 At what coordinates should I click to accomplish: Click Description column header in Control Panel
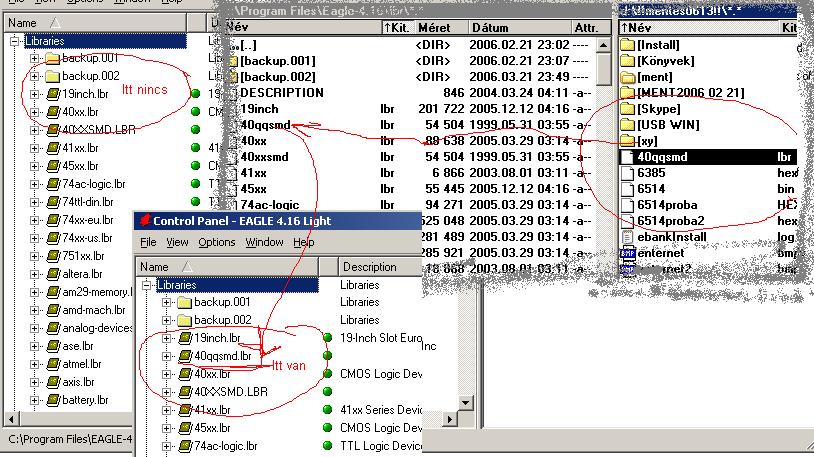(x=382, y=267)
